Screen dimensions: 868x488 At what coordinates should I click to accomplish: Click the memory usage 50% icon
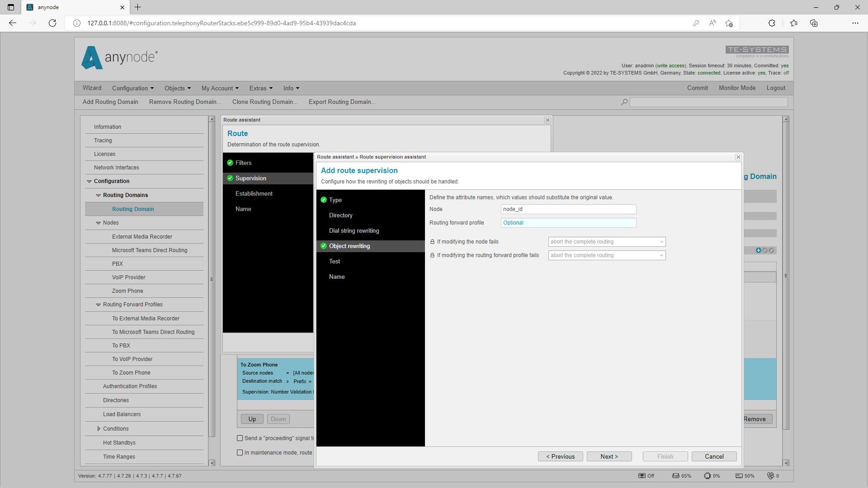click(739, 476)
